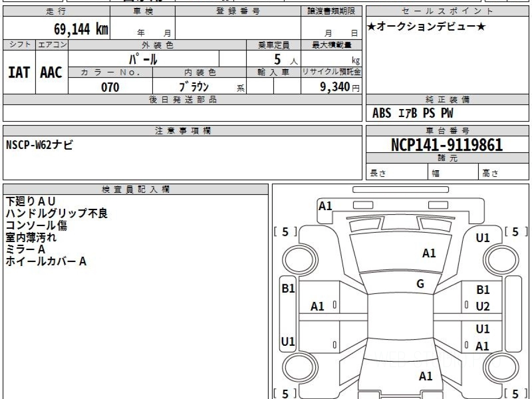This screenshot has height=399, width=532.
Task: Click the シフト header cell
Action: pos(19,45)
